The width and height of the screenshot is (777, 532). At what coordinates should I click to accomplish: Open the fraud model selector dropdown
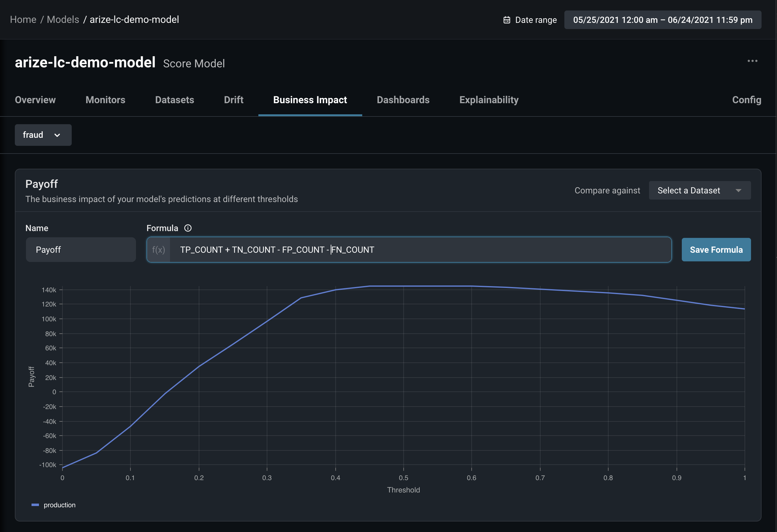33,135
